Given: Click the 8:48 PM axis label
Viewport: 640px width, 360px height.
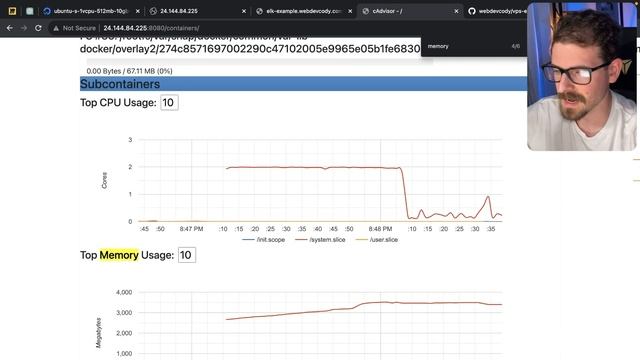Looking at the screenshot, I should click(x=380, y=229).
